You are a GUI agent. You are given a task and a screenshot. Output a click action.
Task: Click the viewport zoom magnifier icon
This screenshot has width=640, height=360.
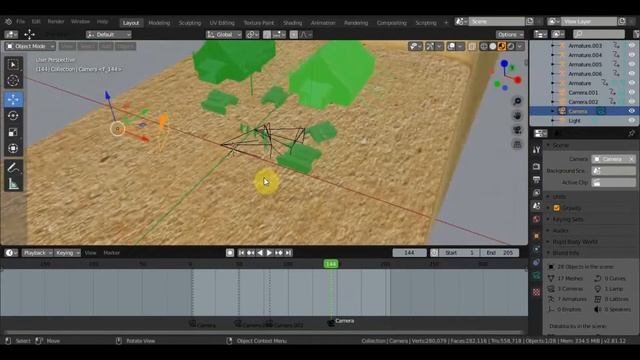[x=517, y=101]
